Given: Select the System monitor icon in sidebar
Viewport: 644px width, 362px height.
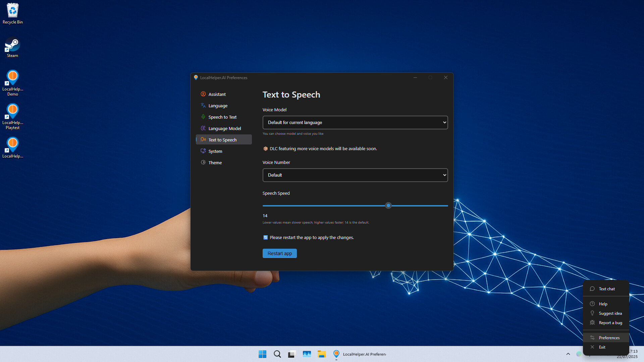Looking at the screenshot, I should point(203,151).
